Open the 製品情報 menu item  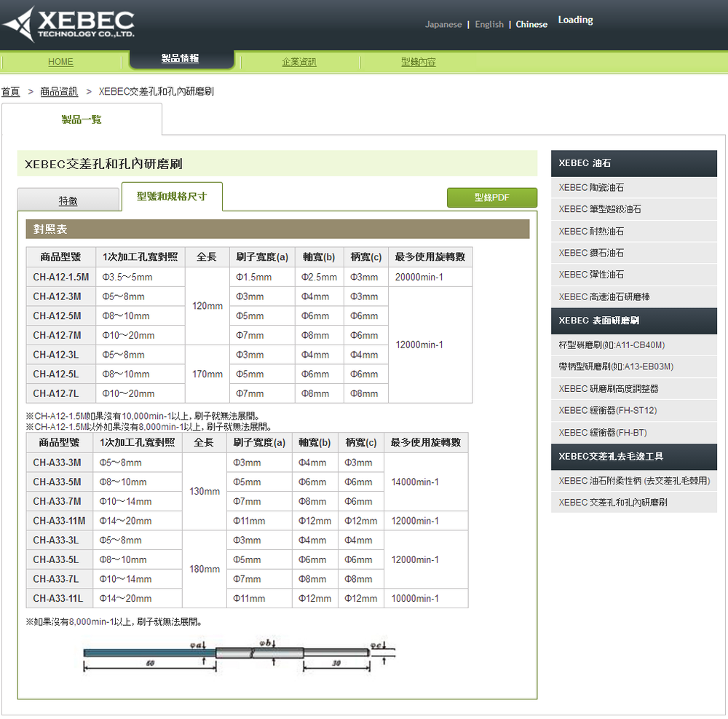[180, 59]
